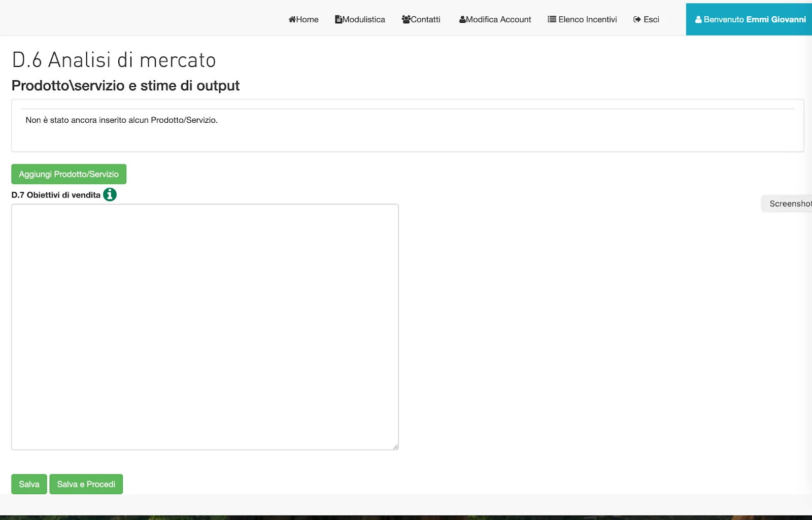Click the Esci logout arrow icon

(x=636, y=19)
